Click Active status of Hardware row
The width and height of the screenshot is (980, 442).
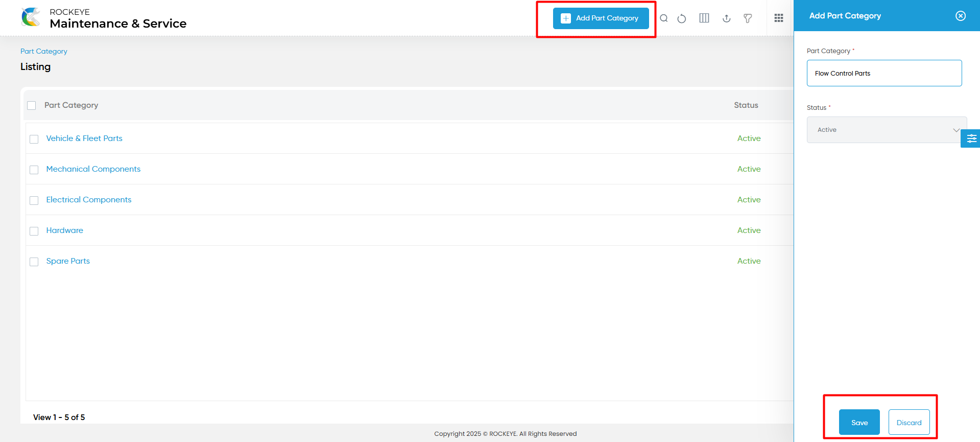click(x=749, y=230)
